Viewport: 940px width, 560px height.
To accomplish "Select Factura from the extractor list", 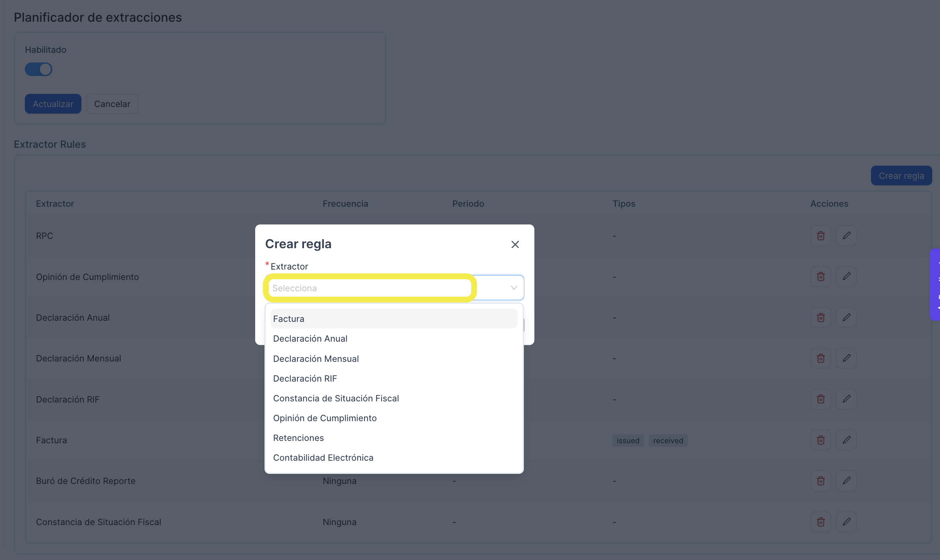I will pyautogui.click(x=394, y=319).
